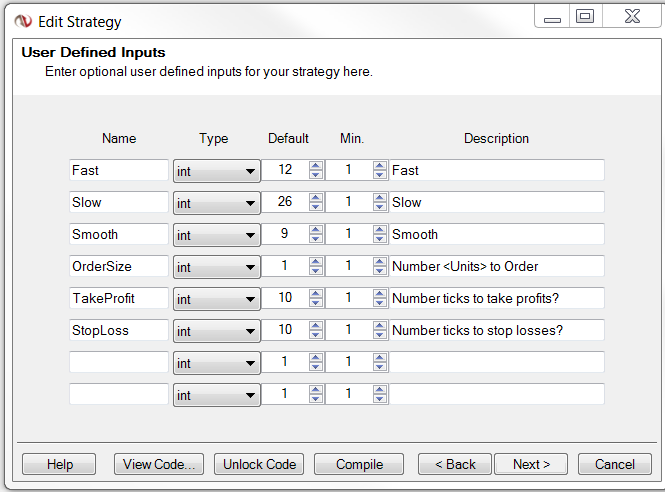Viewport: 665px width, 492px height.
Task: Return with the Back button
Action: [x=454, y=464]
